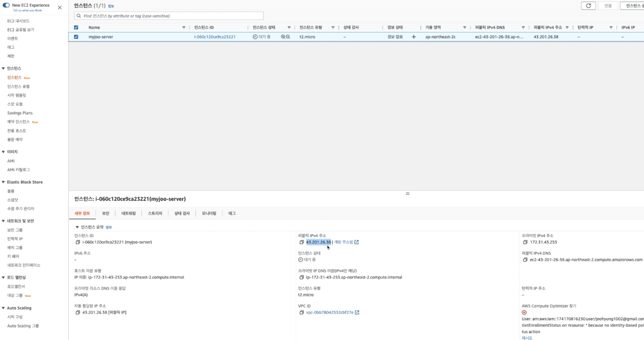The width and height of the screenshot is (644, 340).
Task: Open the 개방 주소법 link
Action: [x=344, y=242]
